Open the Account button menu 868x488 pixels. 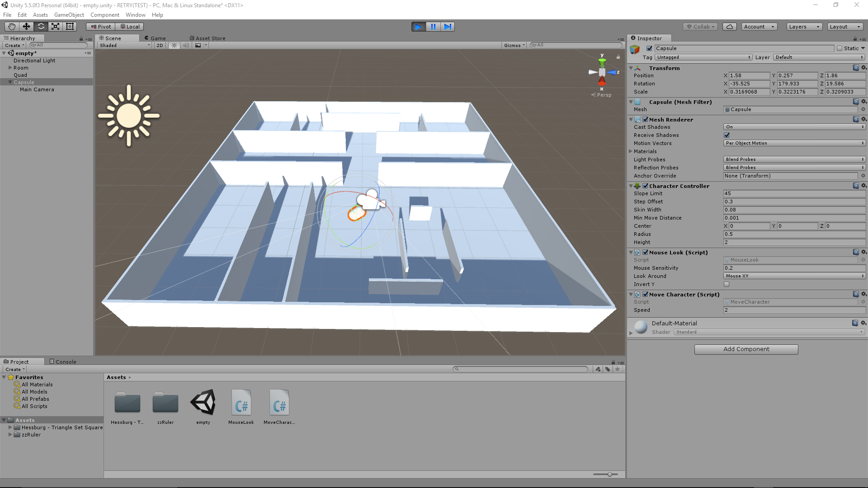759,27
